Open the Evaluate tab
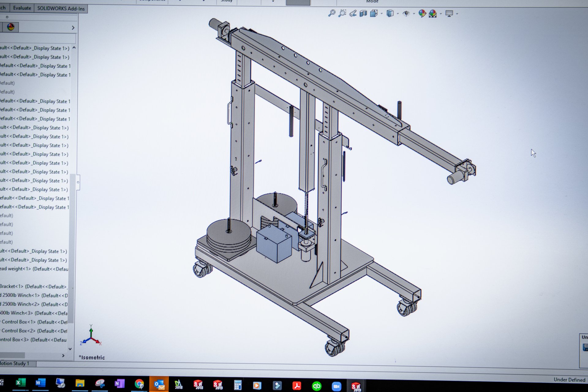Viewport: 588px width, 392px height. click(x=21, y=8)
